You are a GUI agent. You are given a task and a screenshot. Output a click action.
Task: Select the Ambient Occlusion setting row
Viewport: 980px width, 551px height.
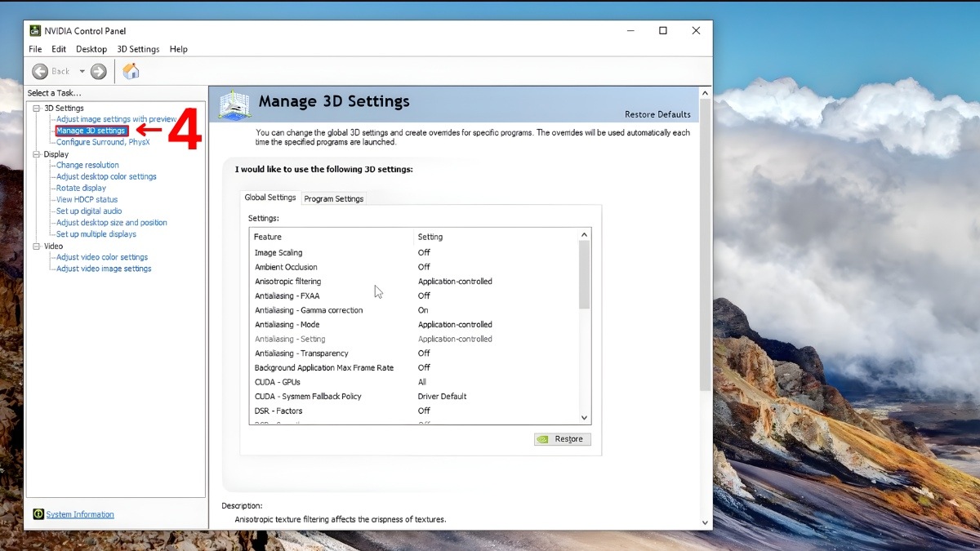point(414,267)
